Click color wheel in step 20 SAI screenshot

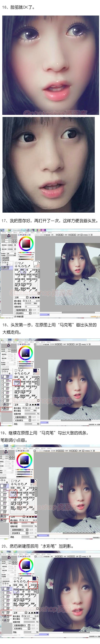[26, 565]
